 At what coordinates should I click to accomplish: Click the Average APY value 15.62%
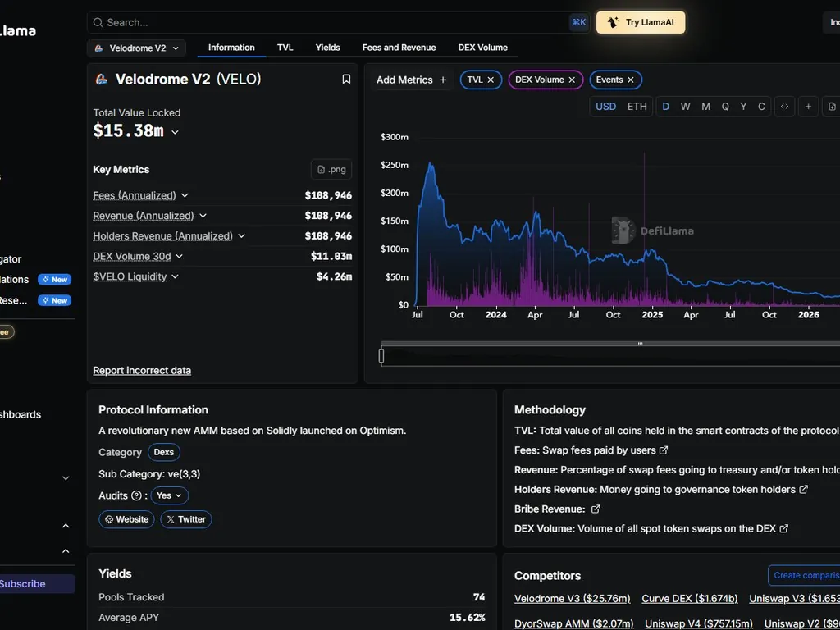467,618
